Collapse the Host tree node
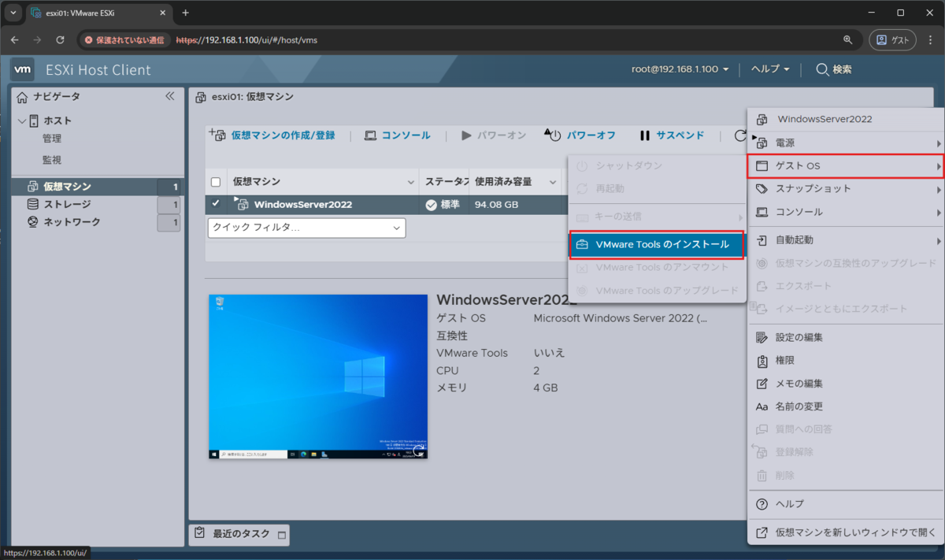The height and width of the screenshot is (560, 945). (22, 121)
